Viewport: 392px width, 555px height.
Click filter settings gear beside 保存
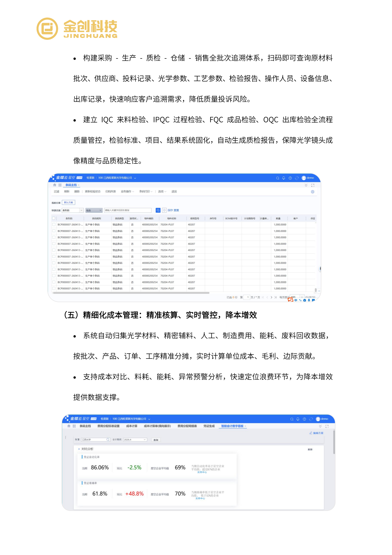164,210
